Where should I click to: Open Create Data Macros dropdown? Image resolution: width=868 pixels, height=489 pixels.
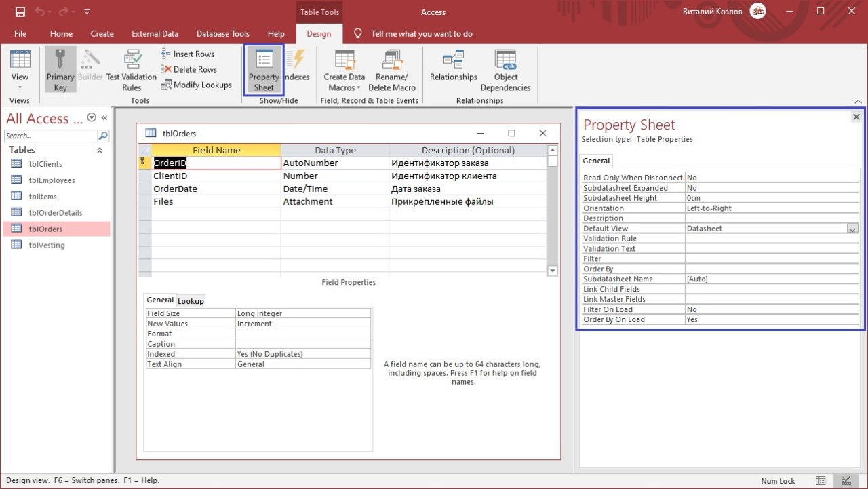(344, 71)
